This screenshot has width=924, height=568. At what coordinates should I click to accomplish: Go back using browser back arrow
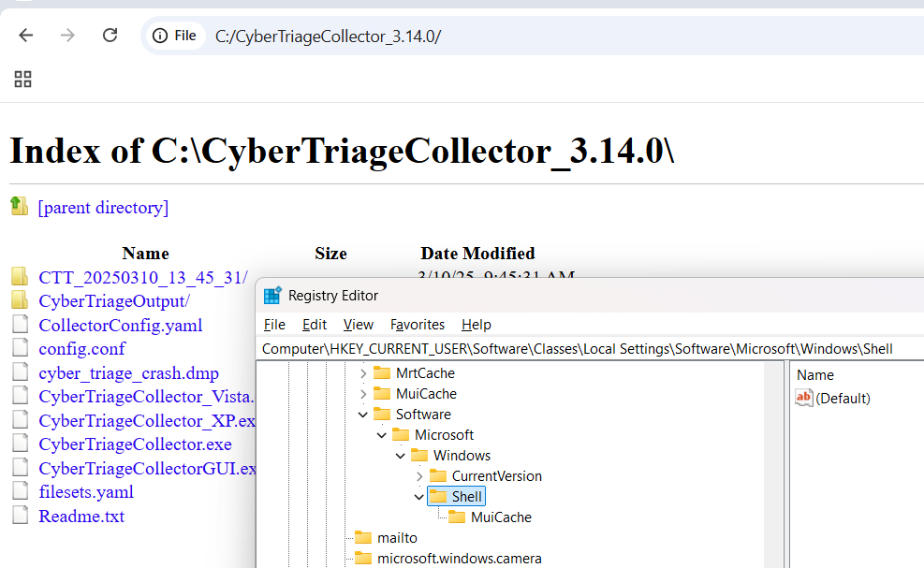(x=26, y=36)
